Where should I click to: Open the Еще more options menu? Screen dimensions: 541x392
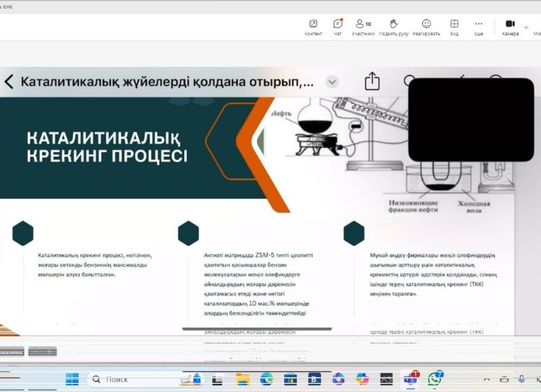(x=479, y=27)
